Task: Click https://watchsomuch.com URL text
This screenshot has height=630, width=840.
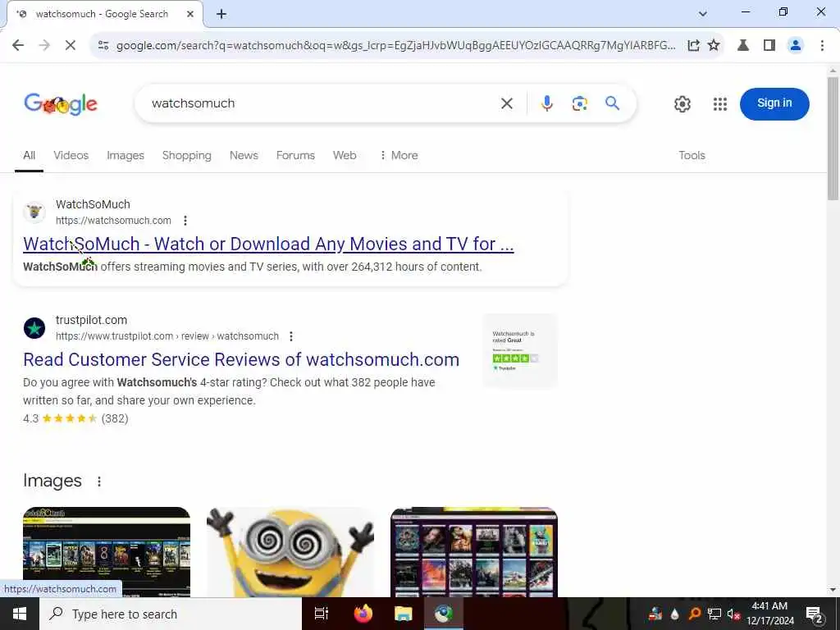Action: [113, 220]
